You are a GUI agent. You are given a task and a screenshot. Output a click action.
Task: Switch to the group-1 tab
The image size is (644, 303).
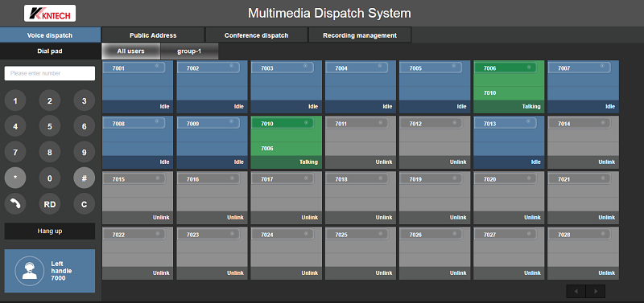189,51
